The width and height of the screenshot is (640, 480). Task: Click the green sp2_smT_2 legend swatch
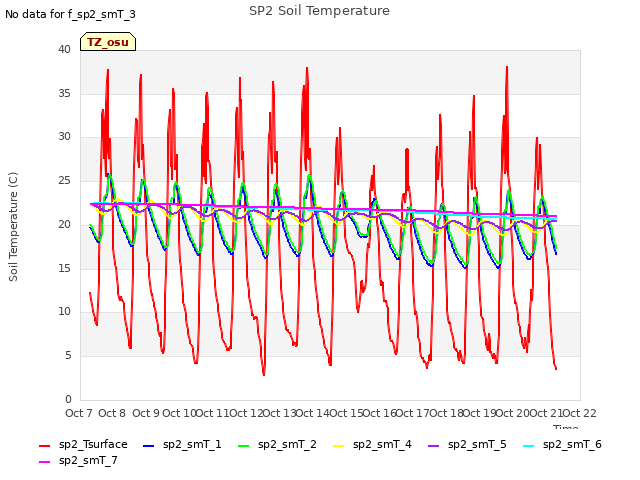[x=244, y=446]
